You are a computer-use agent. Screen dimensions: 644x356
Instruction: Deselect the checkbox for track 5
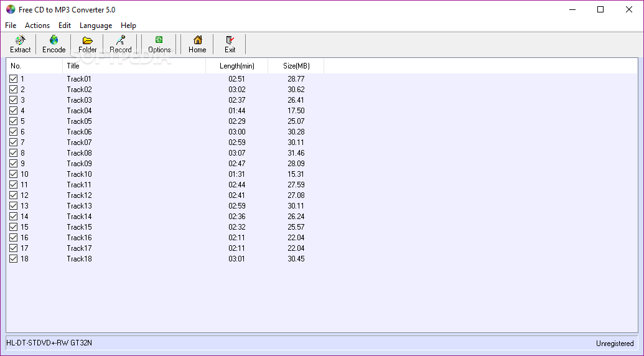[14, 121]
